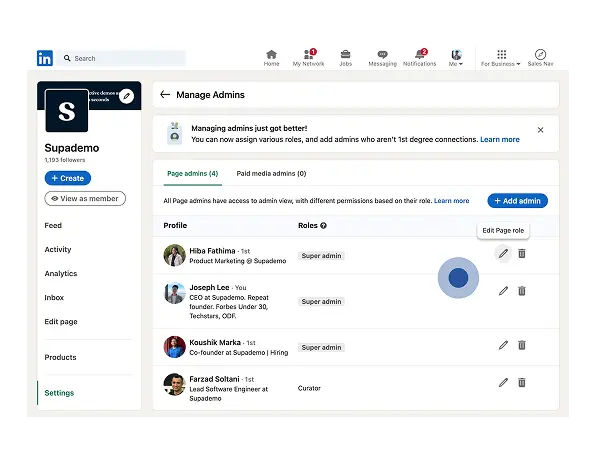Click the Sales Nav compass icon

click(x=540, y=54)
